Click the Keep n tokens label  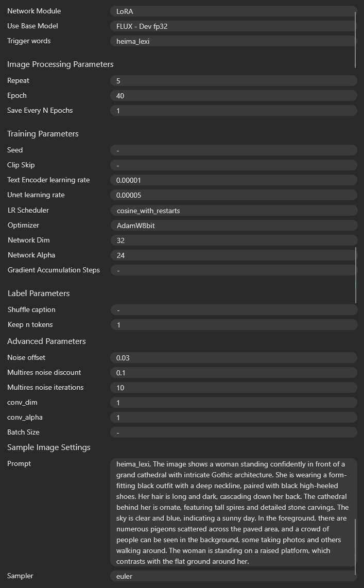coord(30,325)
